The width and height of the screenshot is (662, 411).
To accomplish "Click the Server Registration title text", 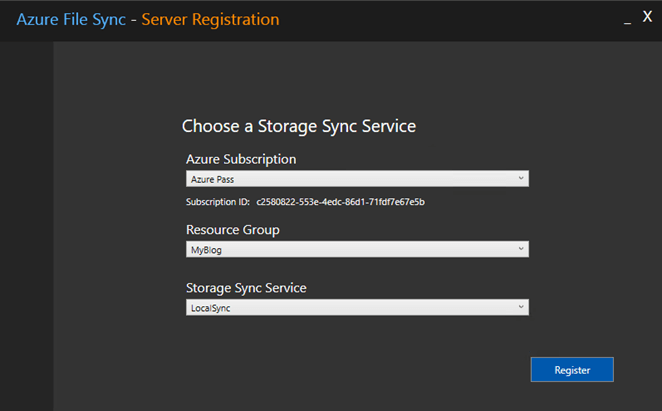I will click(x=210, y=19).
